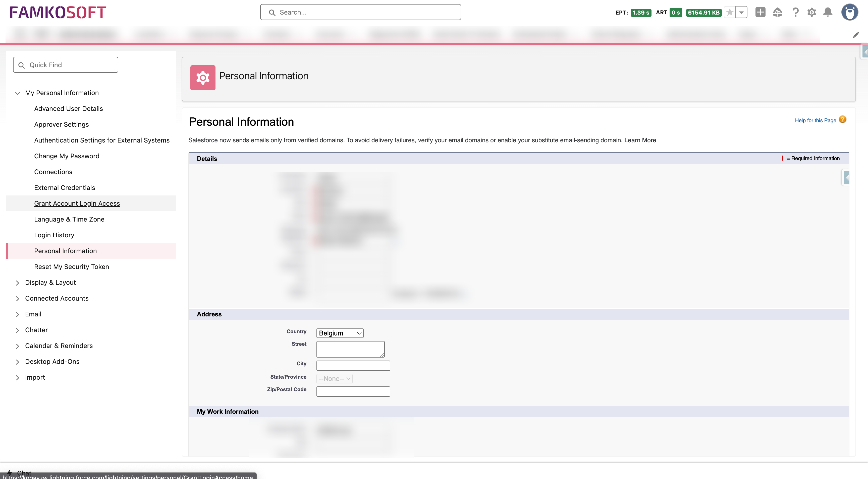Open the help question mark icon
The height and width of the screenshot is (479, 868).
tap(795, 13)
